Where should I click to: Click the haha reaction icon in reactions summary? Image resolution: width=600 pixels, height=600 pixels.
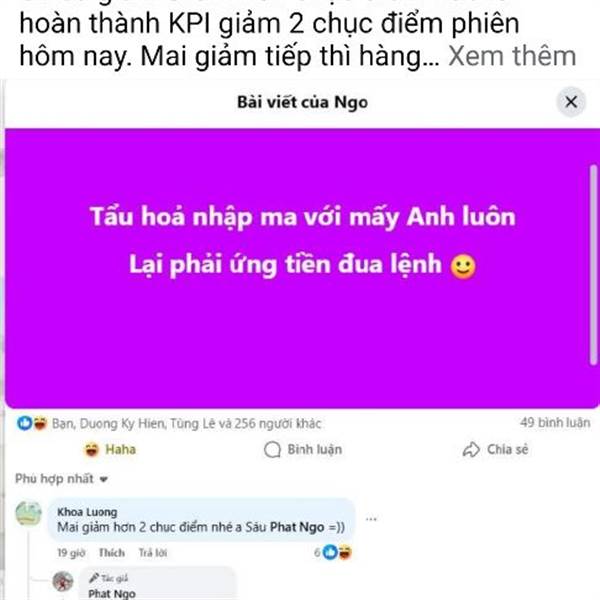[40, 423]
